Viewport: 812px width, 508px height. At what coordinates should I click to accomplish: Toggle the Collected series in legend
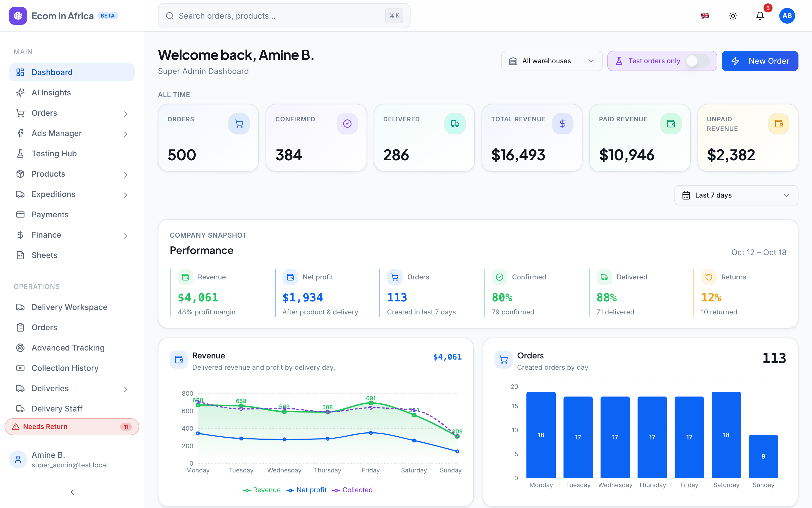point(352,490)
